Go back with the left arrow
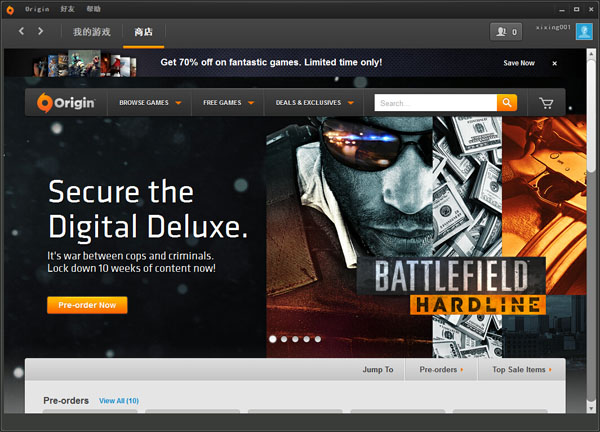Image resolution: width=600 pixels, height=432 pixels. (x=21, y=31)
